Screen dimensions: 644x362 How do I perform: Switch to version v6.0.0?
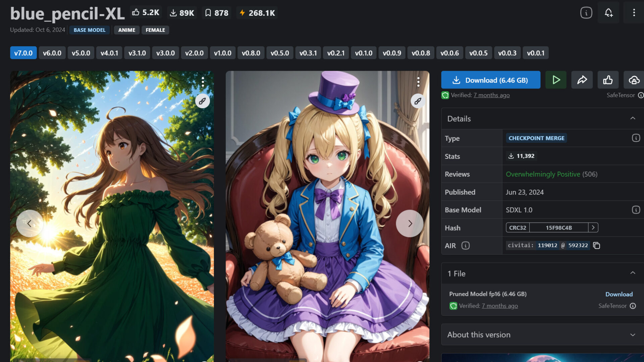52,53
